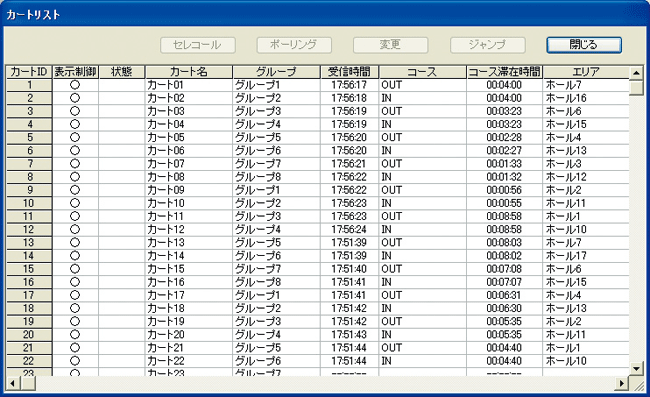
Task: Click the ホール12 area cell
Action: pyautogui.click(x=586, y=177)
